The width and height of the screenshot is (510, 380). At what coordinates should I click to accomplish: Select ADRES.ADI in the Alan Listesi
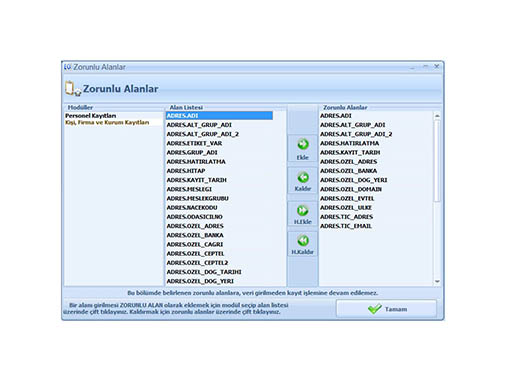[219, 116]
